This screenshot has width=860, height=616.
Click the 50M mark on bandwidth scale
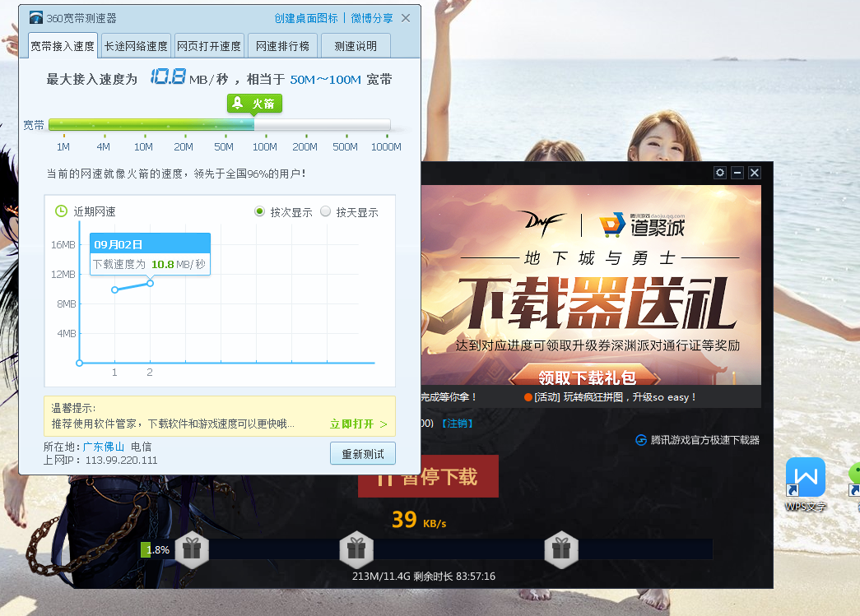[224, 146]
